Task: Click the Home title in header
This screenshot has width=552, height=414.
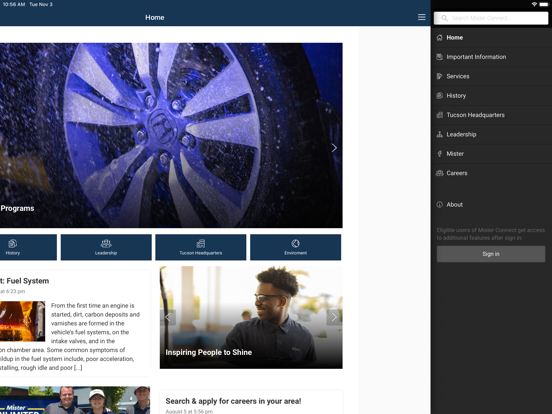Action: 155,17
